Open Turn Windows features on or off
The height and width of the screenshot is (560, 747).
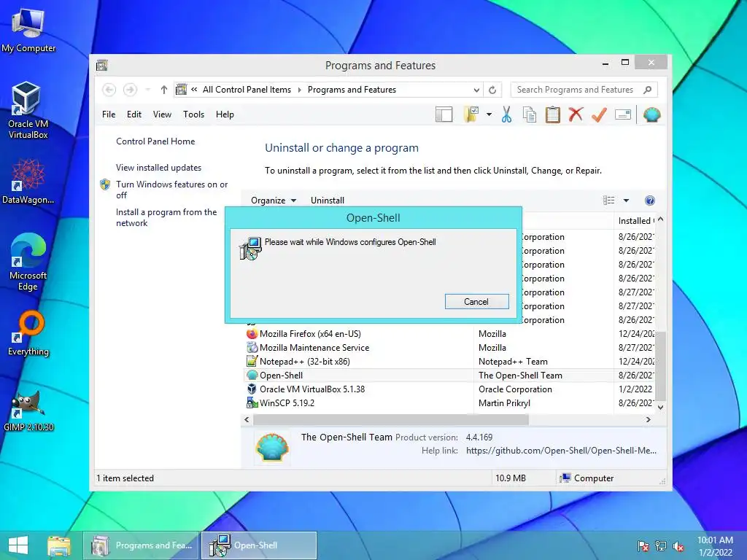[x=171, y=190]
